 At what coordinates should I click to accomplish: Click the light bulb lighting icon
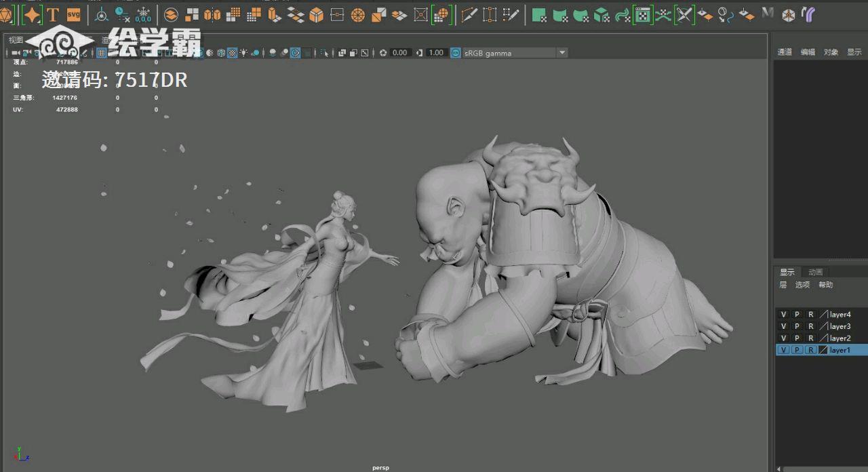[243, 53]
